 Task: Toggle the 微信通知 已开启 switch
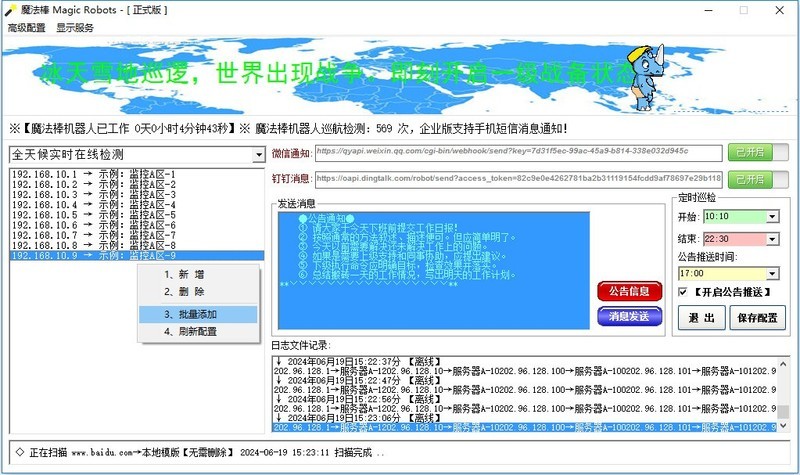tap(758, 153)
